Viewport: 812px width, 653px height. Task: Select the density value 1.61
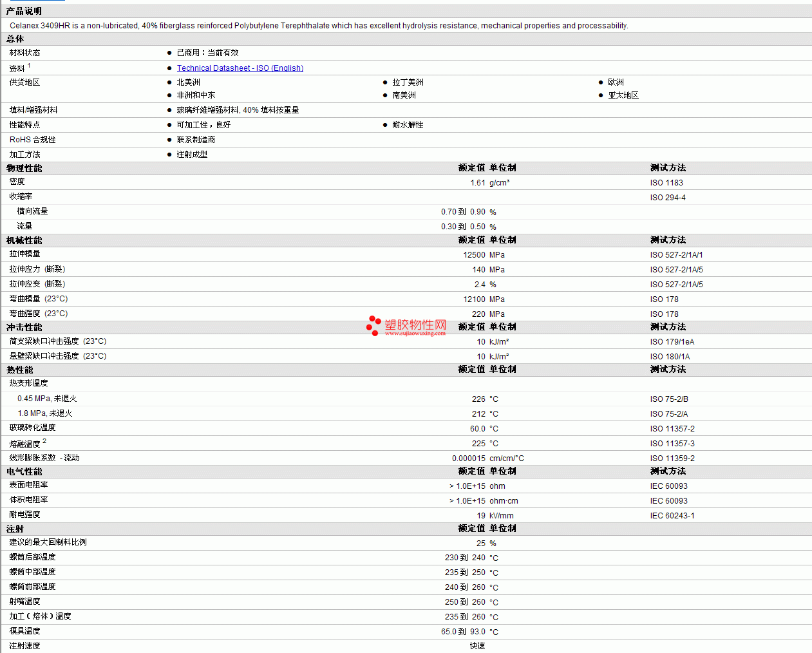click(x=478, y=183)
